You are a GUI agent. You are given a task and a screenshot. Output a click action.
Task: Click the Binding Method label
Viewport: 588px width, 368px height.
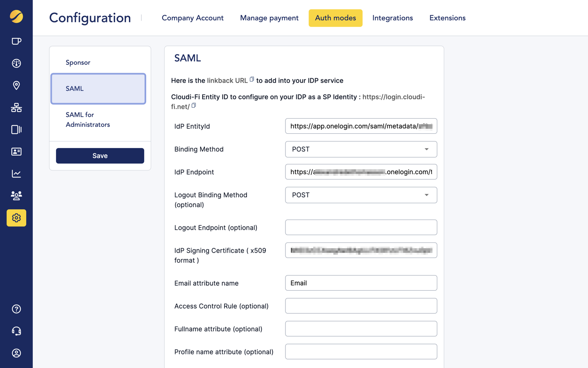click(199, 149)
